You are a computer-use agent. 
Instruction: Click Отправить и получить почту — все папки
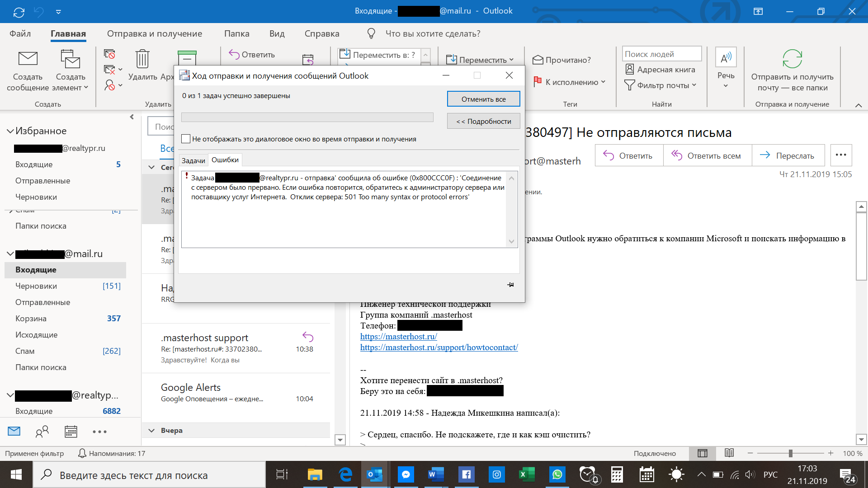[x=792, y=71]
